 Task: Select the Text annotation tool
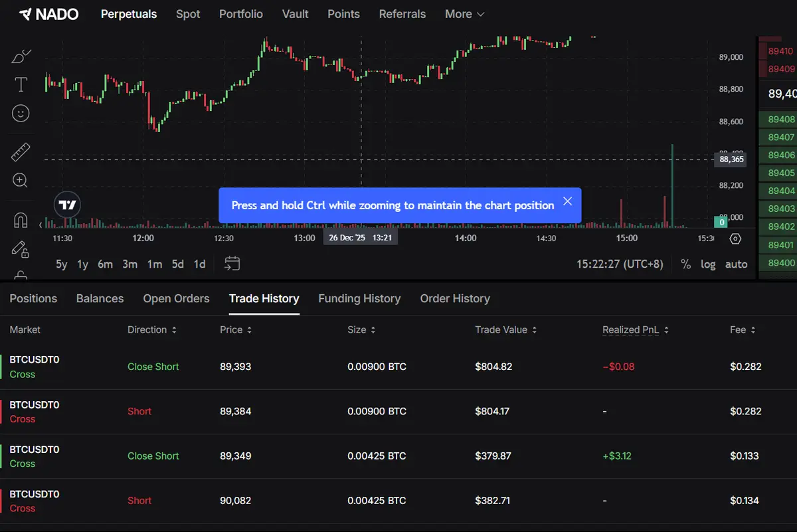21,84
